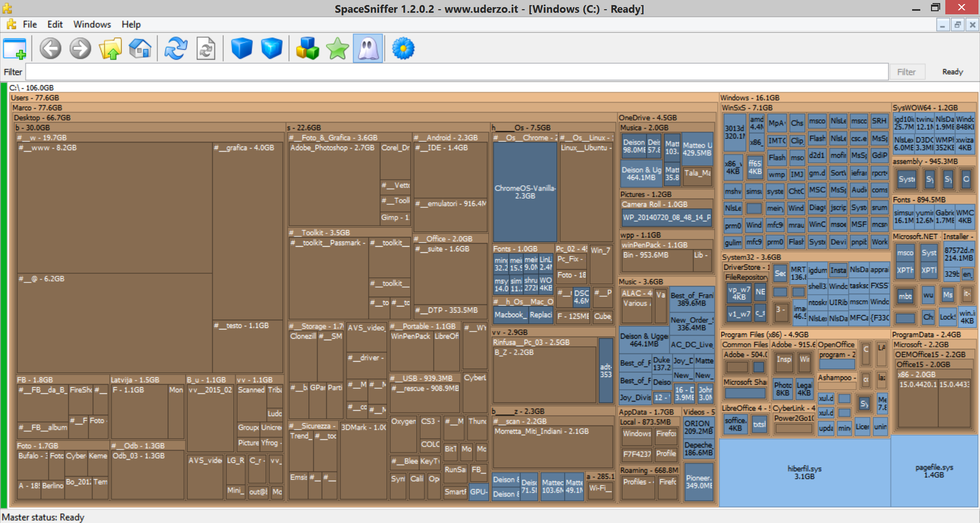
Task: Select the Pioneer 349.0MB file block
Action: point(699,482)
